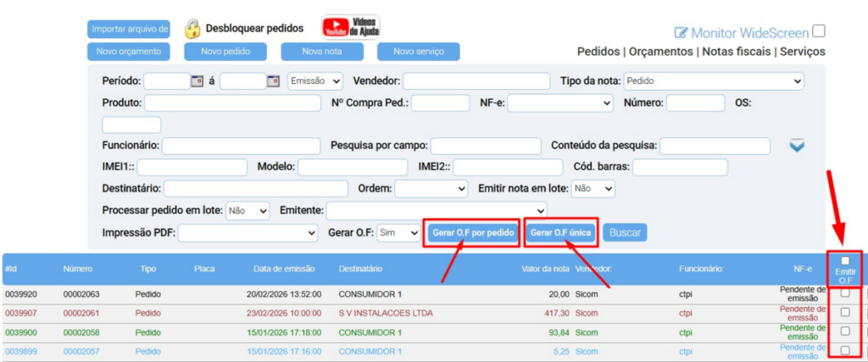868x362 pixels.
Task: Select order id 0039900
Action: coord(21,332)
